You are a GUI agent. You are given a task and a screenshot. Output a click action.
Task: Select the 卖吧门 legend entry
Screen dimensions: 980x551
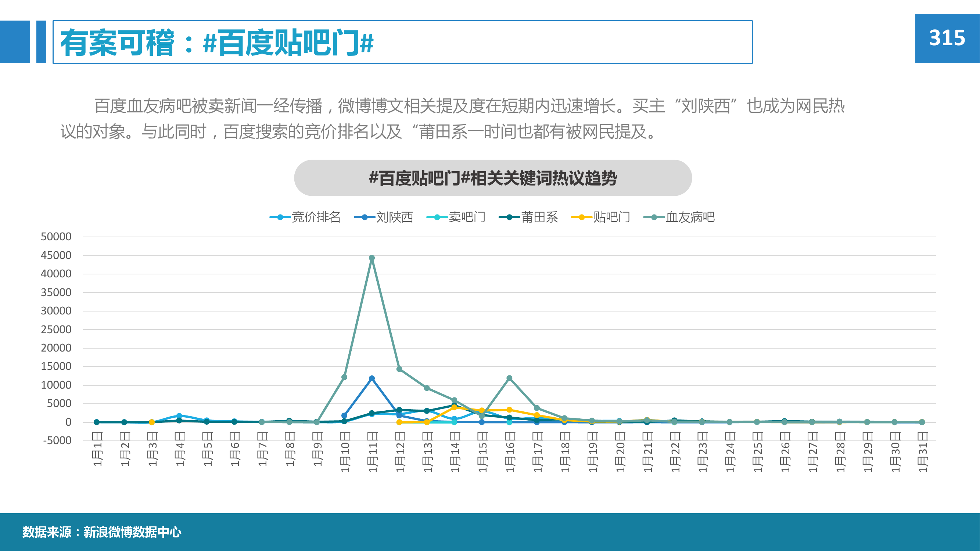(456, 217)
